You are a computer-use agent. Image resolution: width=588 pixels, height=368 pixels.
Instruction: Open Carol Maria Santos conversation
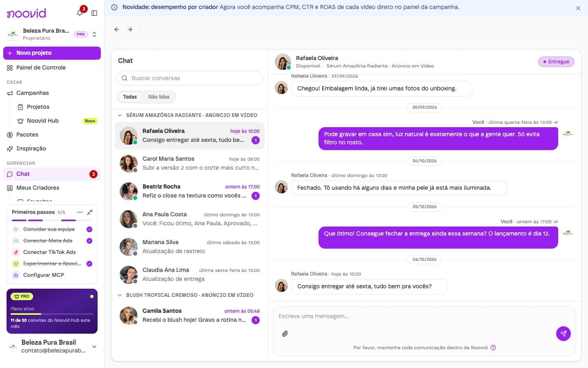(x=189, y=164)
